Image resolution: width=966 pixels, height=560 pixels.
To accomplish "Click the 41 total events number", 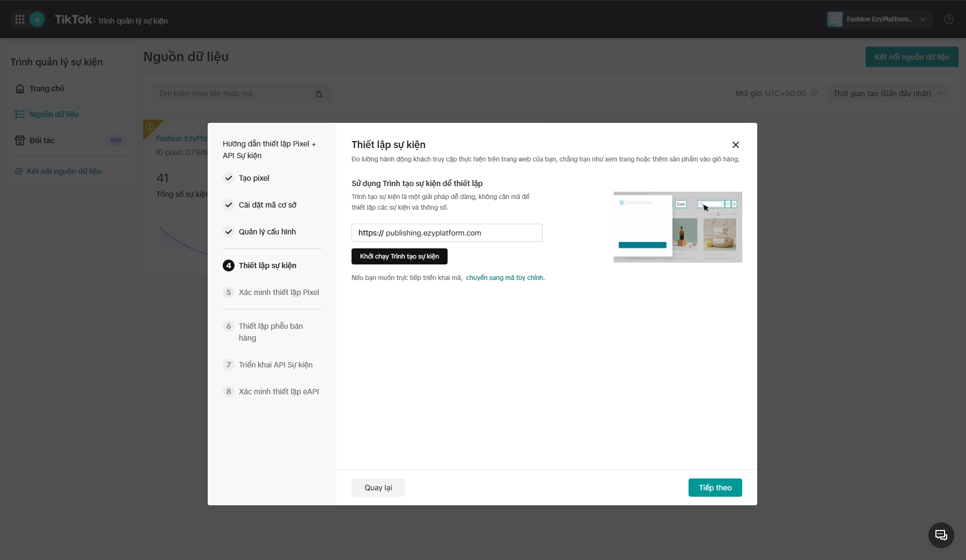I will click(163, 178).
